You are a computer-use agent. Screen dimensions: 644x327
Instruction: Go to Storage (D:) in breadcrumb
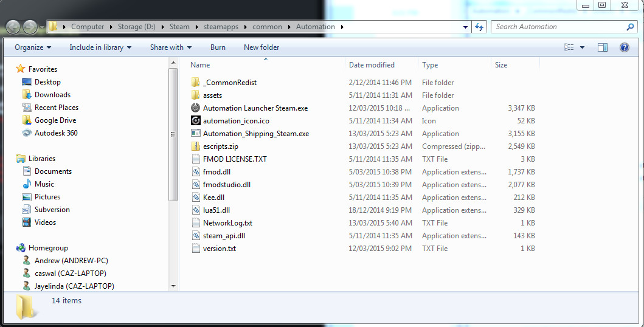[x=136, y=27]
